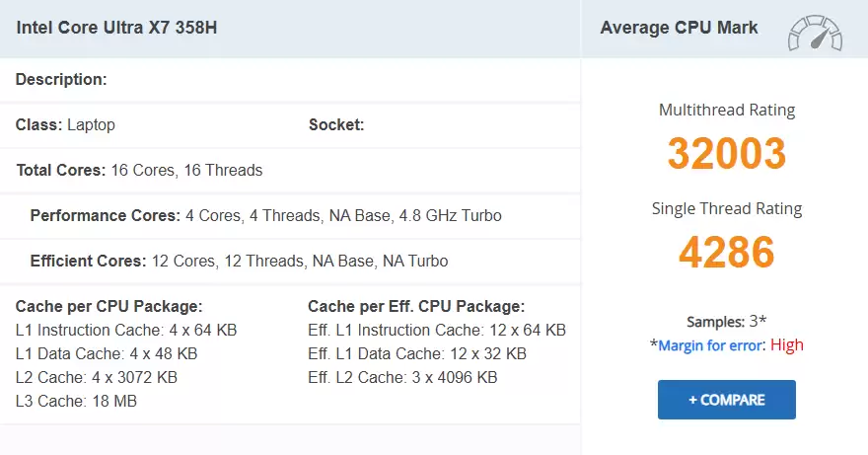This screenshot has width=868, height=455.
Task: Click the Samples: 3* text
Action: click(726, 322)
